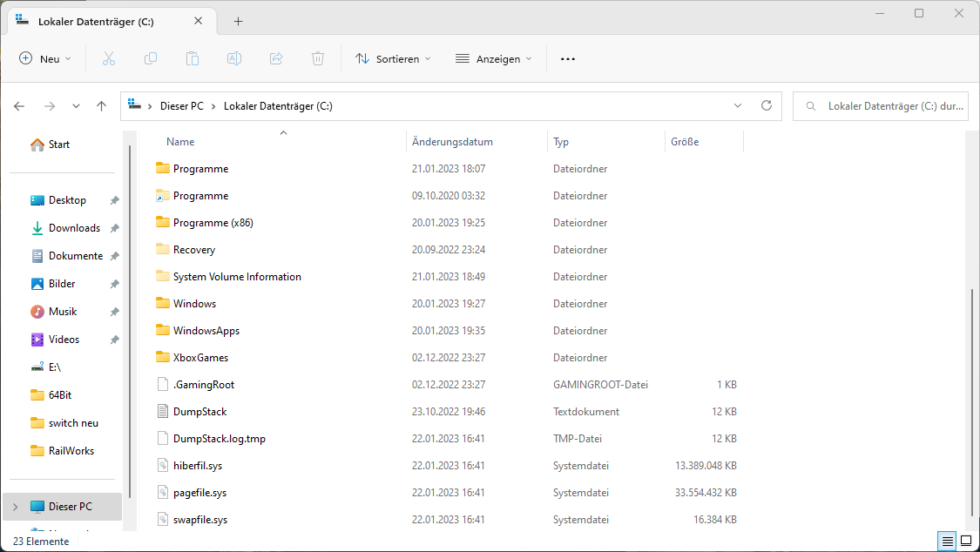Open the Neu dropdown menu
The image size is (980, 552).
click(45, 58)
